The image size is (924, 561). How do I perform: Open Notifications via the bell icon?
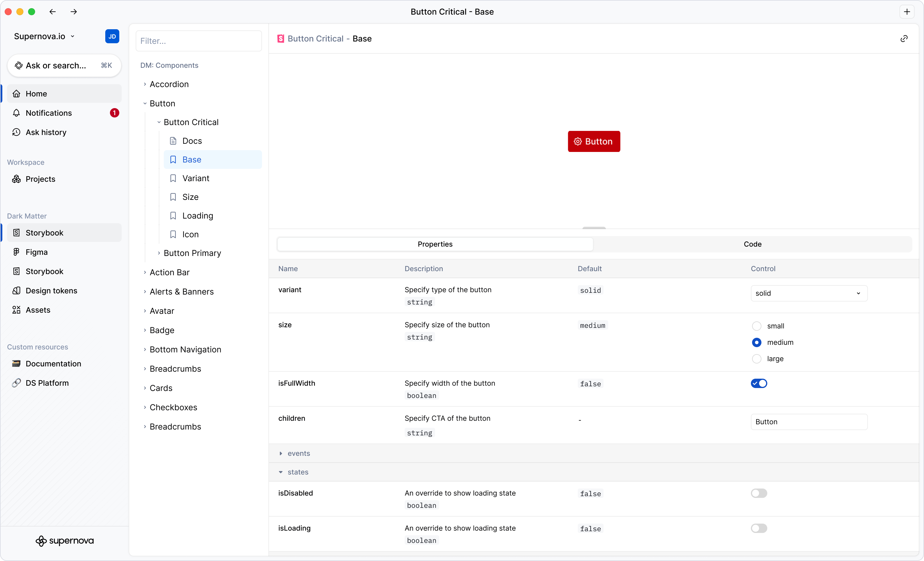pos(16,113)
